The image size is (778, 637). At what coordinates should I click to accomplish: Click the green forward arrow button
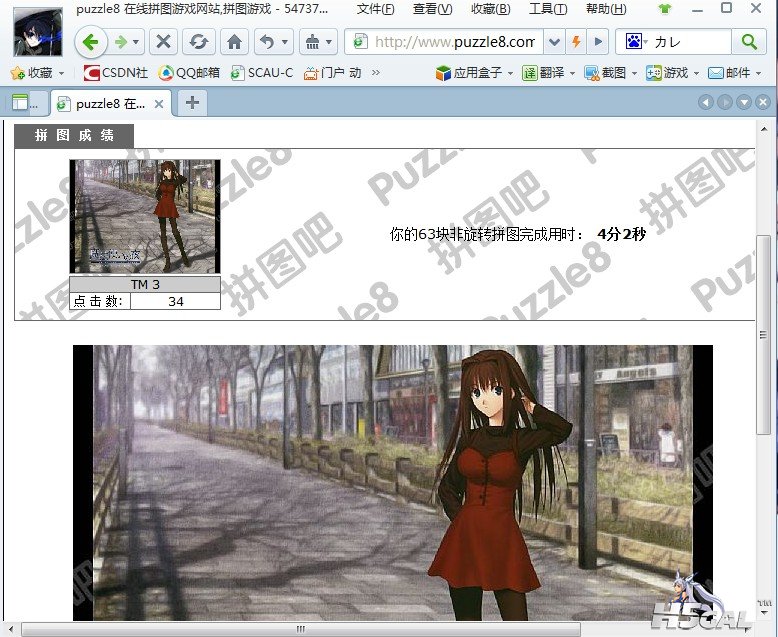120,42
